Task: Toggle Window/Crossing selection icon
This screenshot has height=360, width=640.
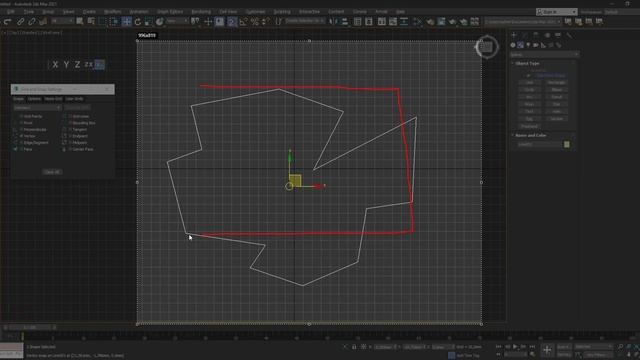Action: point(114,21)
